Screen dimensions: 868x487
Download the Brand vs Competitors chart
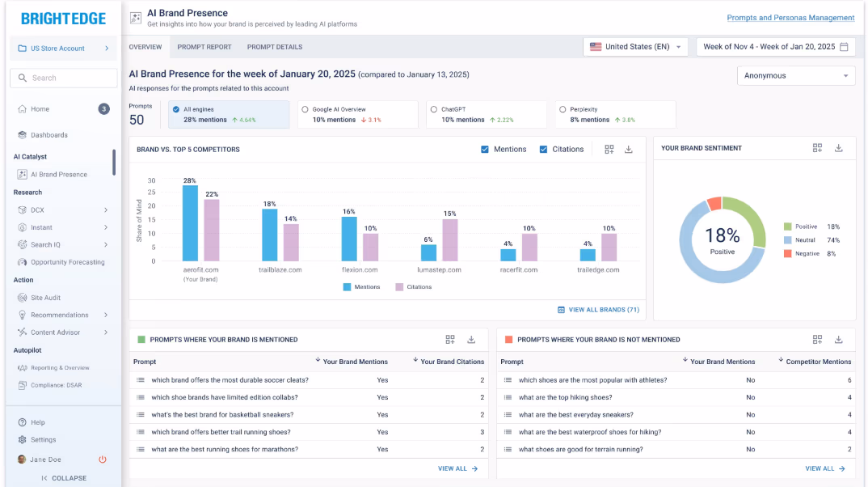click(x=628, y=150)
